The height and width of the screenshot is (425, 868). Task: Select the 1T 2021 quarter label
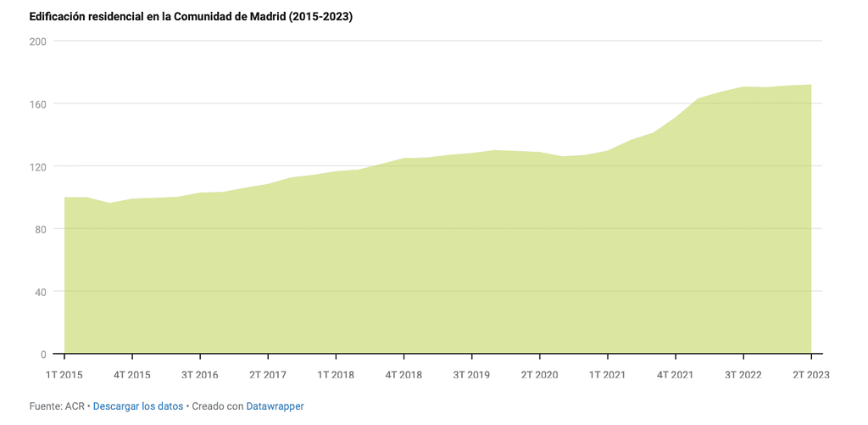click(x=607, y=374)
